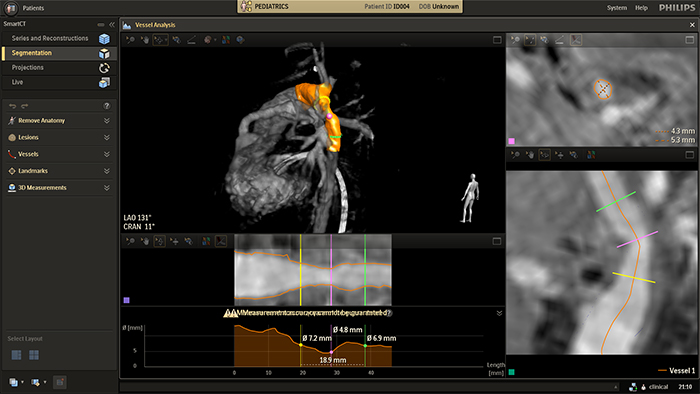Pick the angle measurement tool in 3D toolbar
Image resolution: width=700 pixels, height=394 pixels.
pyautogui.click(x=192, y=40)
